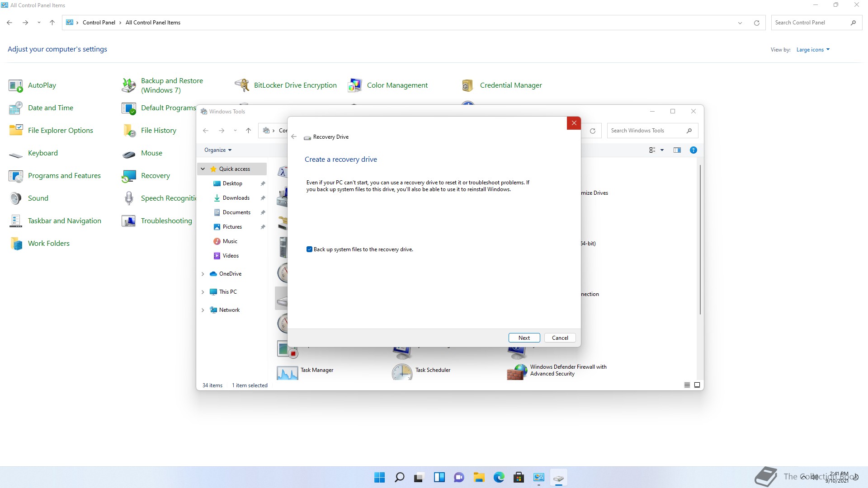Refresh the Windows Tools window
This screenshot has height=488, width=868.
tap(592, 131)
